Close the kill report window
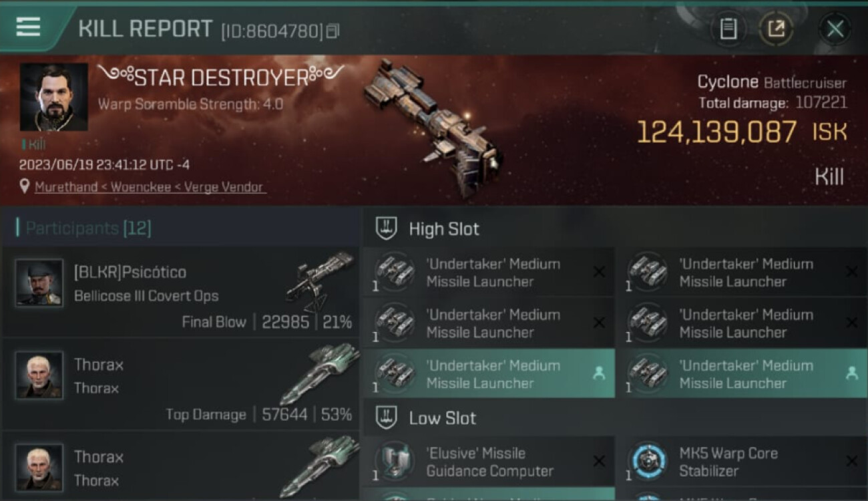 [835, 29]
